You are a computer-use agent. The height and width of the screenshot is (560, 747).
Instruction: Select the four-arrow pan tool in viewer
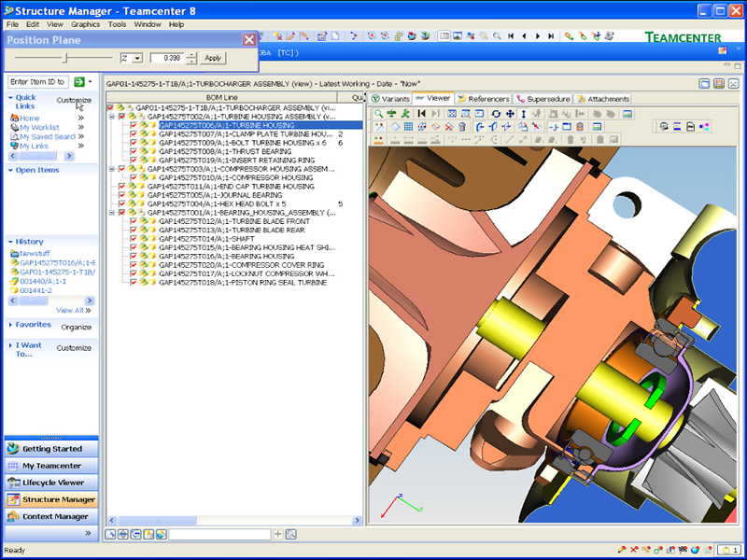510,114
